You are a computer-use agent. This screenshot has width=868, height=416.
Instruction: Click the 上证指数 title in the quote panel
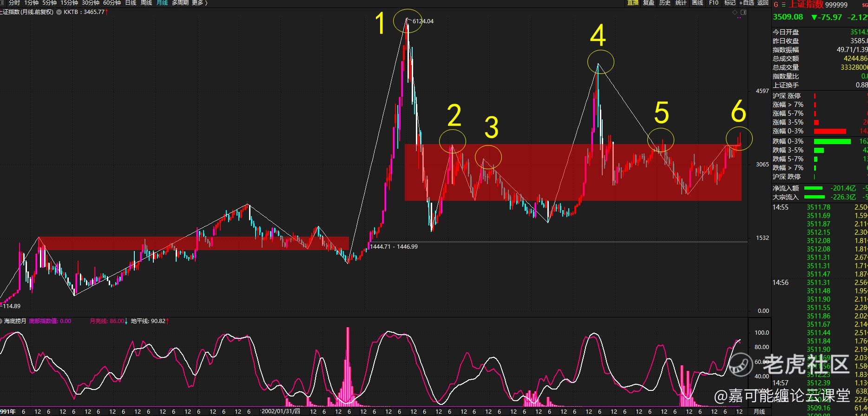coord(806,4)
